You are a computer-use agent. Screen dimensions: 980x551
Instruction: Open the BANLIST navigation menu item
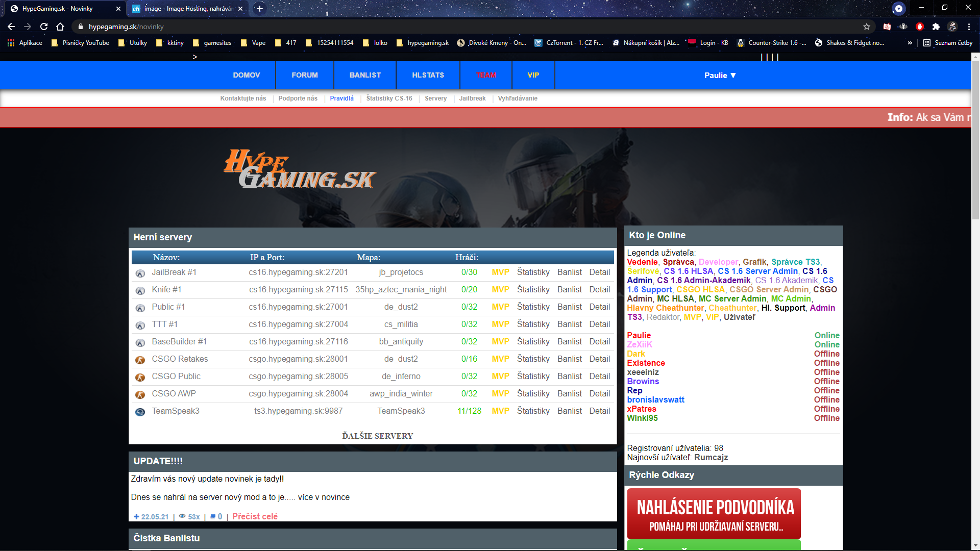coord(365,75)
